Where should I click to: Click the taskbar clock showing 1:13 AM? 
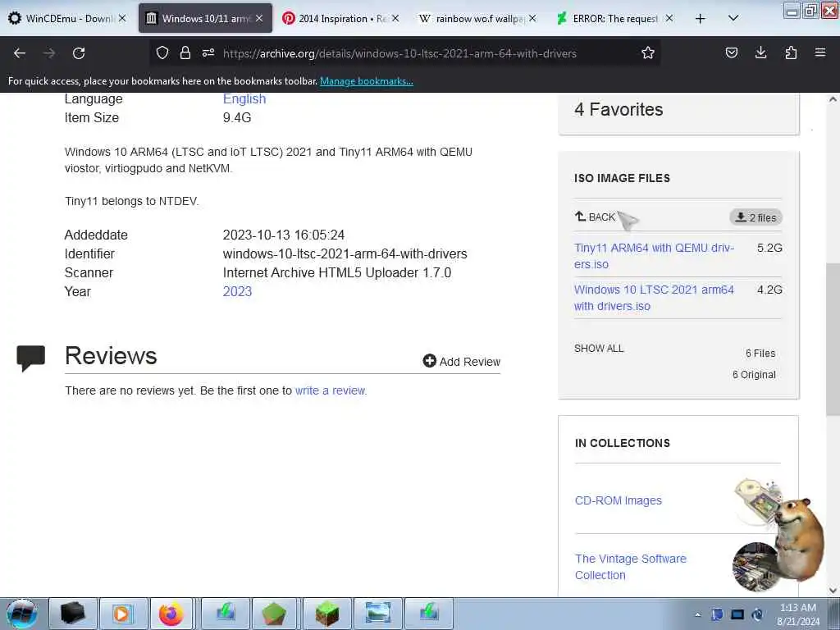(798, 614)
